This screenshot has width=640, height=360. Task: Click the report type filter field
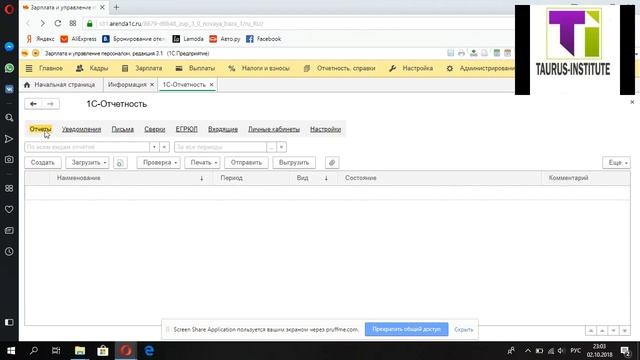87,147
